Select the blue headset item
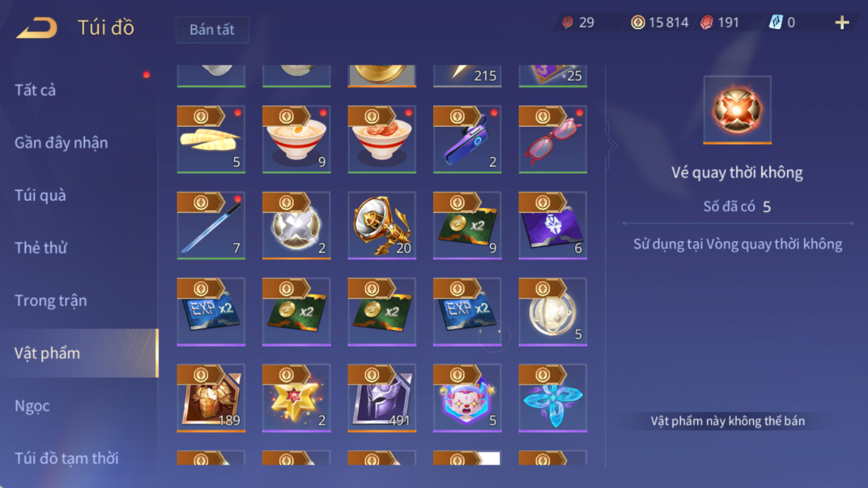This screenshot has height=488, width=868. [x=468, y=139]
